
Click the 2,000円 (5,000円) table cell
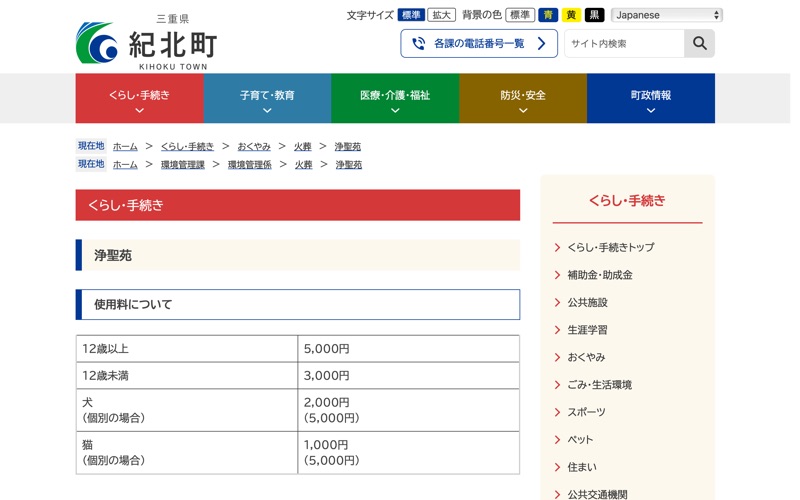(409, 410)
